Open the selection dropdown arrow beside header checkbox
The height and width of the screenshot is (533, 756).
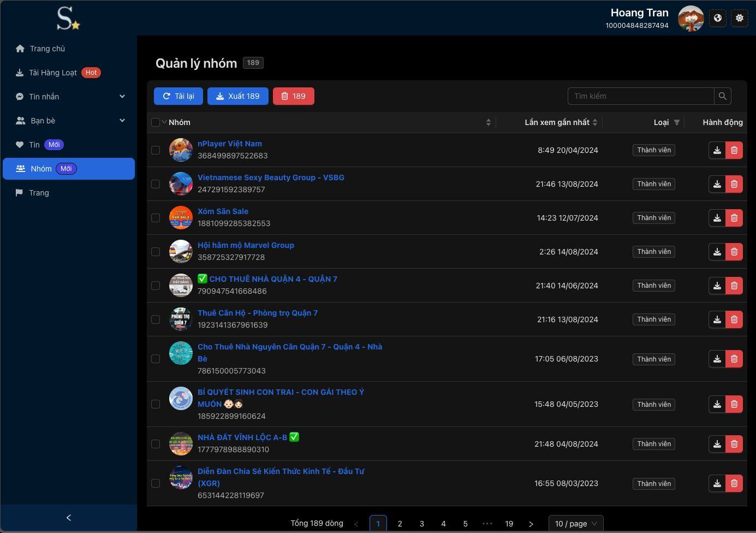[164, 122]
